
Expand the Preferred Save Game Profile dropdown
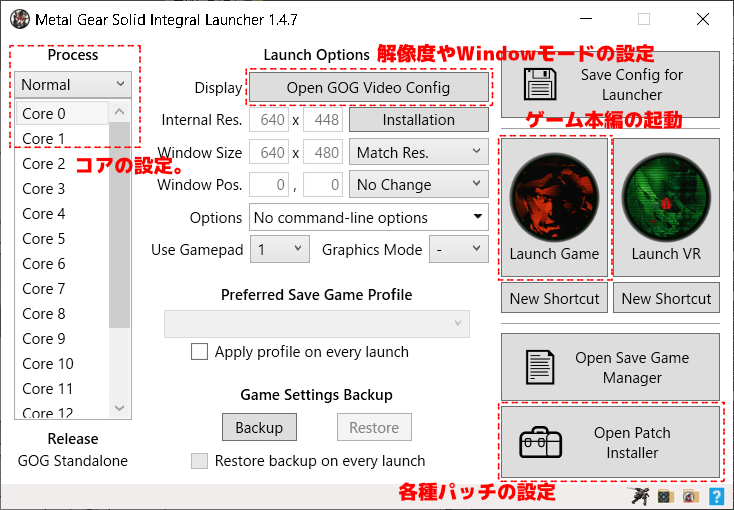(316, 324)
